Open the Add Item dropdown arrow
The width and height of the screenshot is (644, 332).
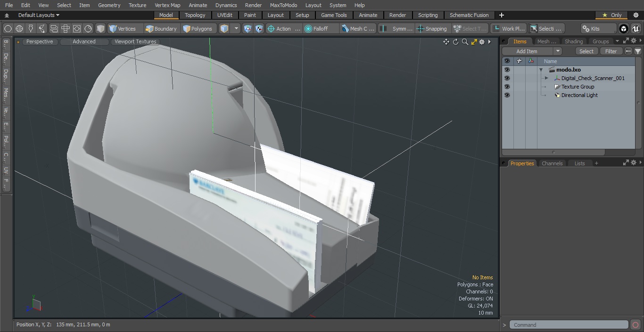(x=558, y=51)
